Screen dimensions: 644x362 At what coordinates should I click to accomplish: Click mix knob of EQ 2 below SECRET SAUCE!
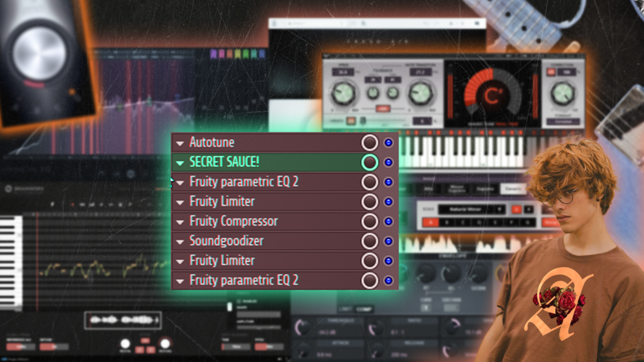pos(370,182)
